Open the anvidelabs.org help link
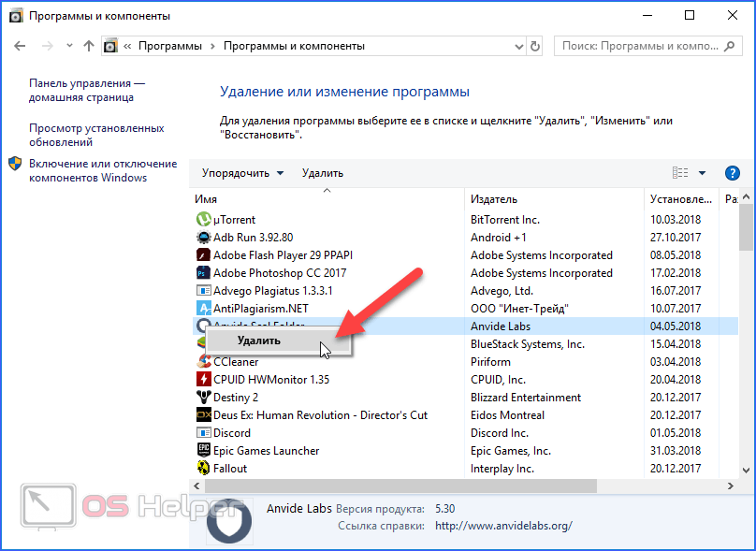The width and height of the screenshot is (756, 551). click(503, 526)
